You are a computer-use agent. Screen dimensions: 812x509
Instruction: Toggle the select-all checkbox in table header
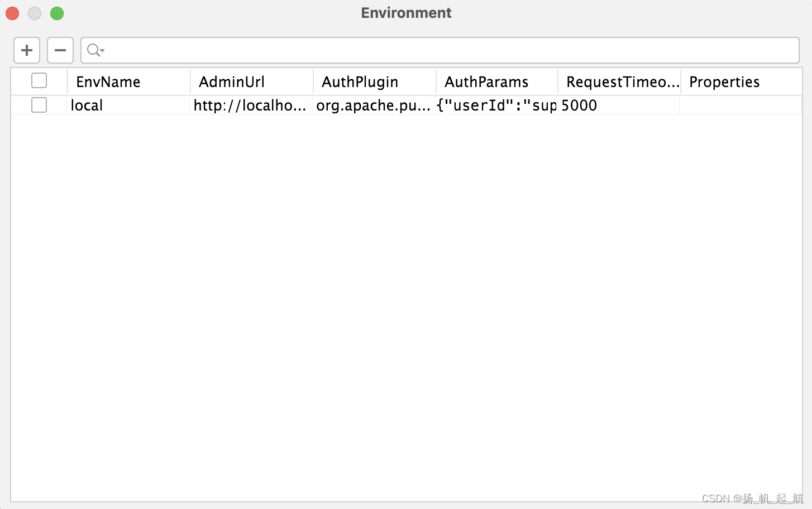39,80
